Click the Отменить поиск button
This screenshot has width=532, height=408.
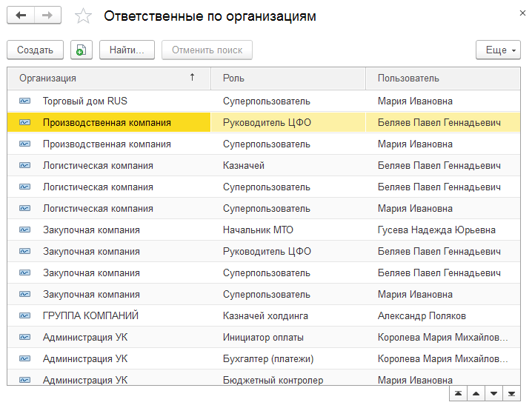pos(207,50)
